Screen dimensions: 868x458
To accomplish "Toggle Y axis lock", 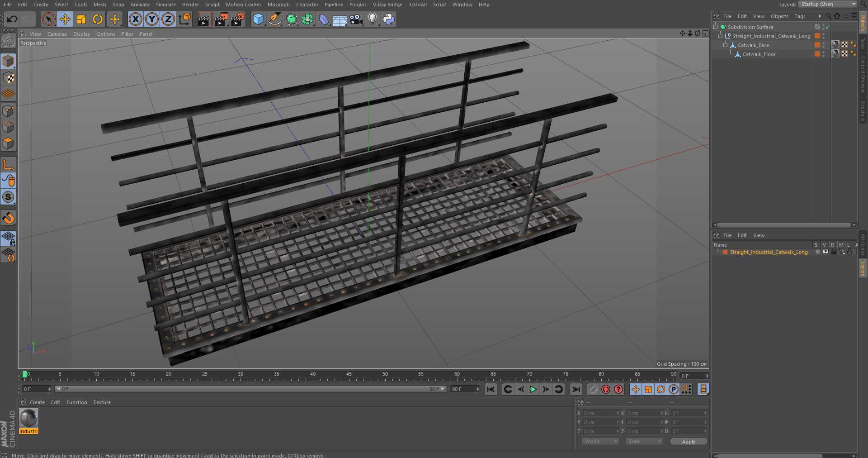I will (x=152, y=19).
